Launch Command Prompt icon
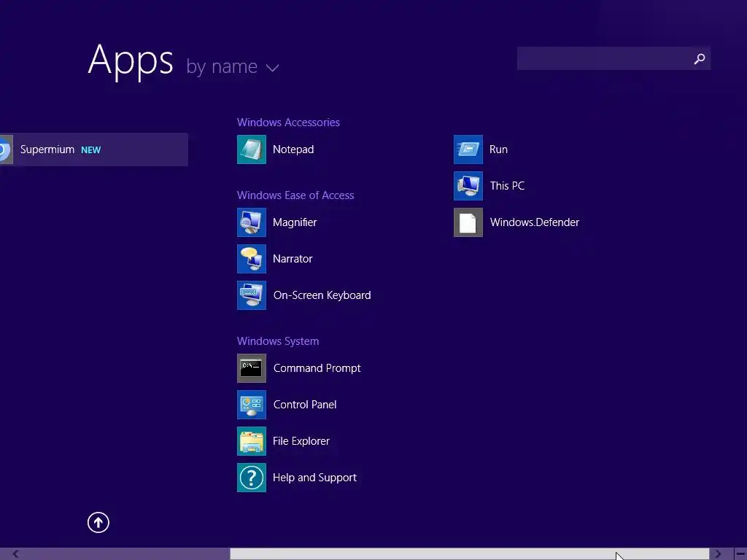747x560 pixels. click(x=252, y=368)
